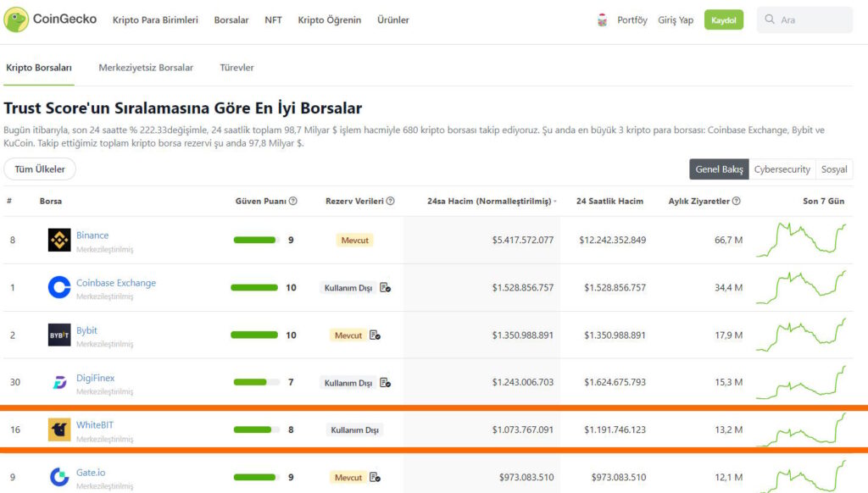Sort by the Borsa column header
This screenshot has width=868, height=493.
(50, 201)
